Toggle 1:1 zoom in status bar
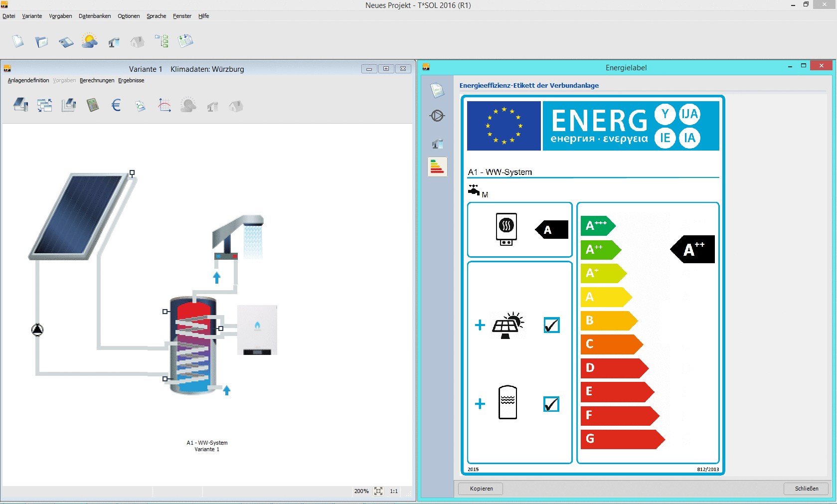This screenshot has width=837, height=504. pyautogui.click(x=393, y=491)
